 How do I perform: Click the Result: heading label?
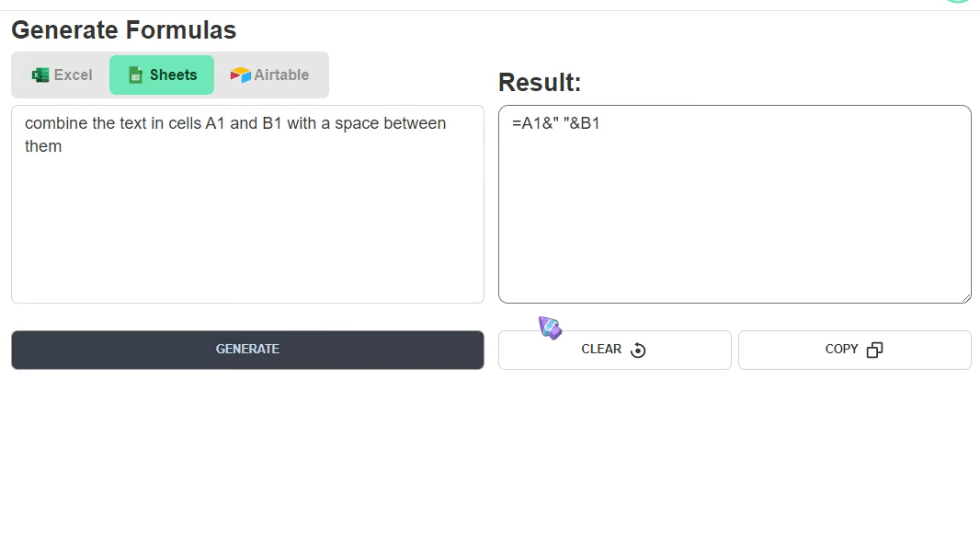[x=540, y=83]
